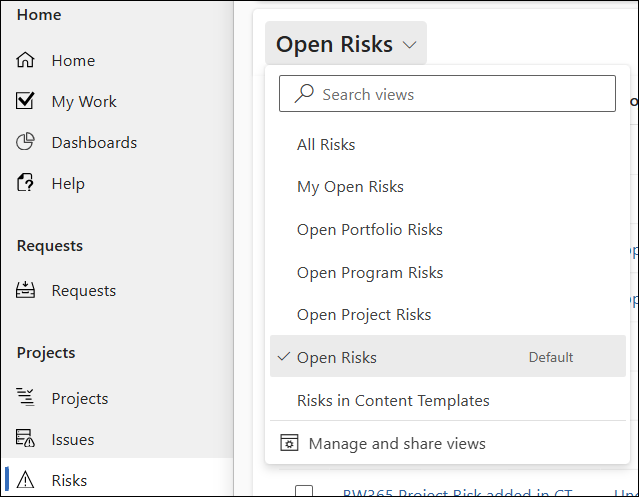Viewport: 639px width, 497px height.
Task: Select Open Program Risks view
Action: (369, 273)
